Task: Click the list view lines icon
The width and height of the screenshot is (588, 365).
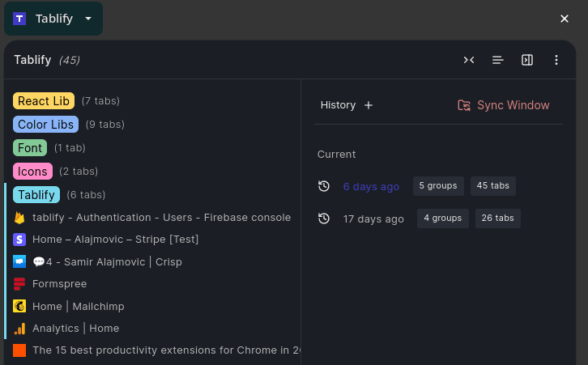Action: point(497,60)
